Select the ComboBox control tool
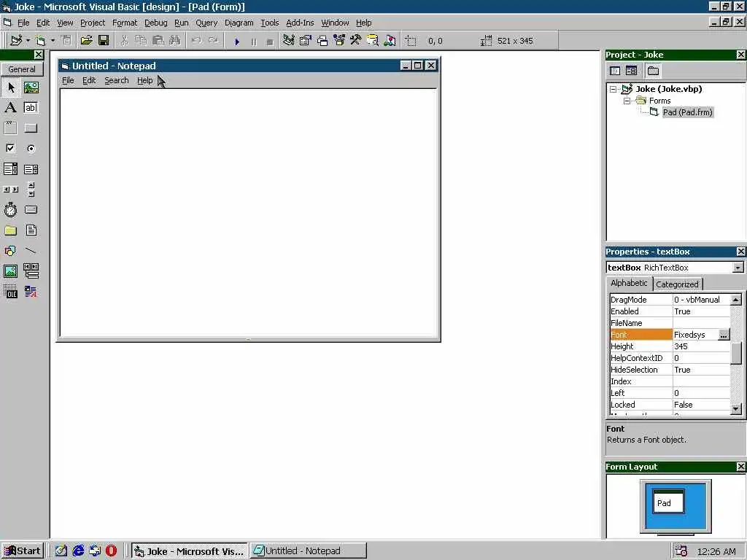 click(x=11, y=168)
